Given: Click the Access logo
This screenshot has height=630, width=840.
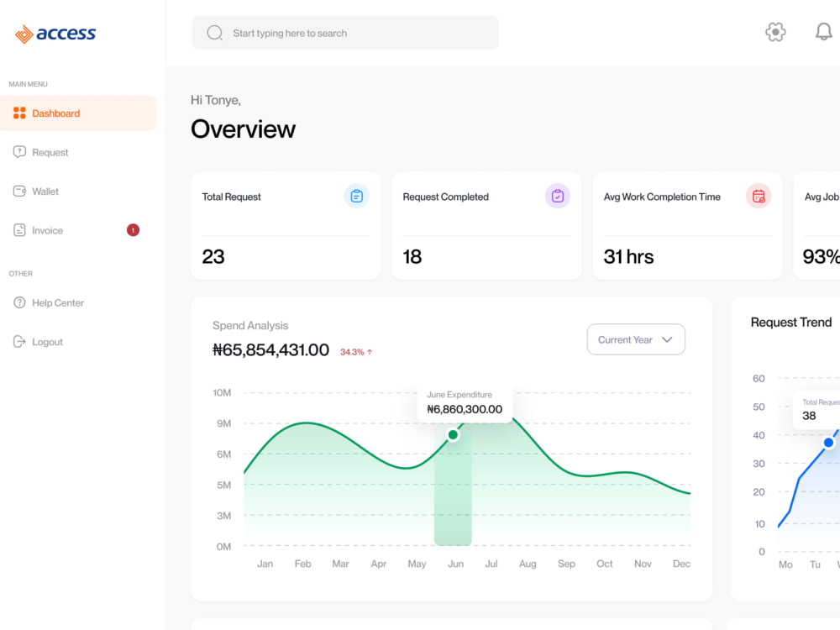Looking at the screenshot, I should pyautogui.click(x=55, y=34).
